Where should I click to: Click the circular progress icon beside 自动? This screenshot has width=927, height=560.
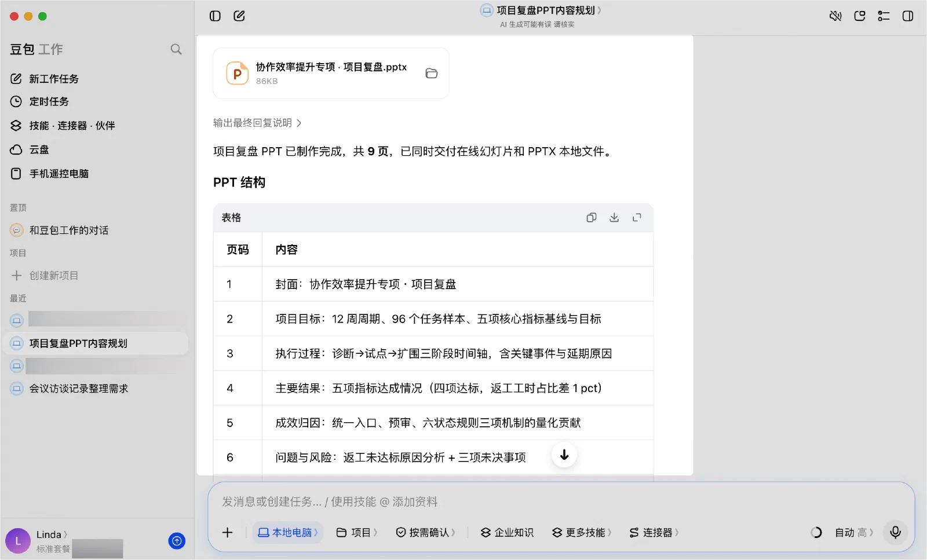pos(816,532)
